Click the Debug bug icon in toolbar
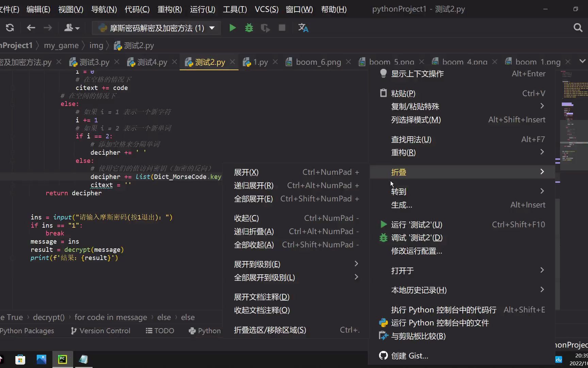The height and width of the screenshot is (368, 588). click(x=249, y=28)
